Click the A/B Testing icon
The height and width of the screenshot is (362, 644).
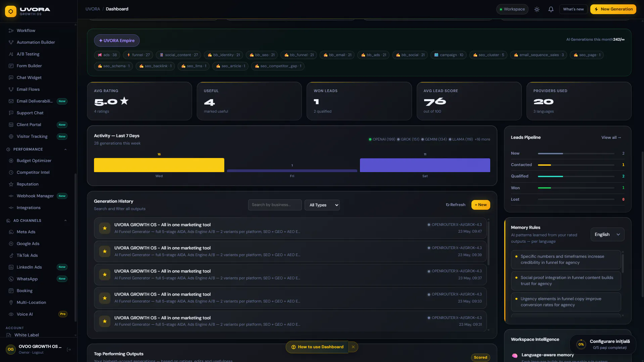click(11, 54)
